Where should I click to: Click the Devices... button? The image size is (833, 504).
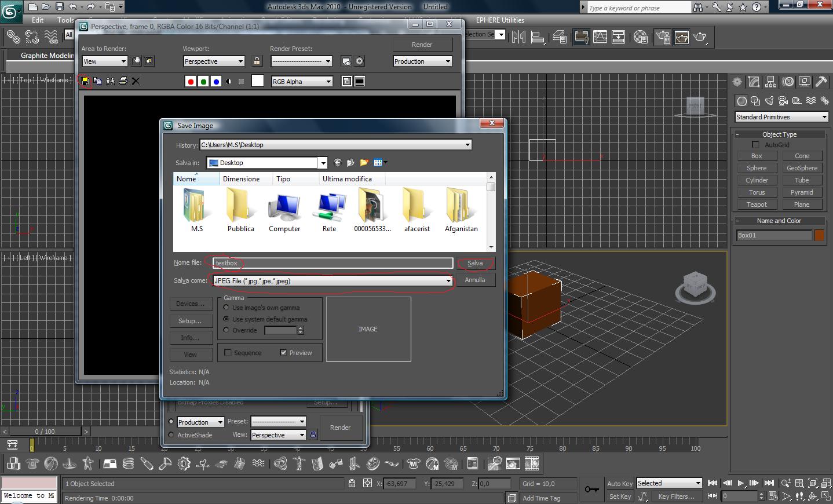190,304
